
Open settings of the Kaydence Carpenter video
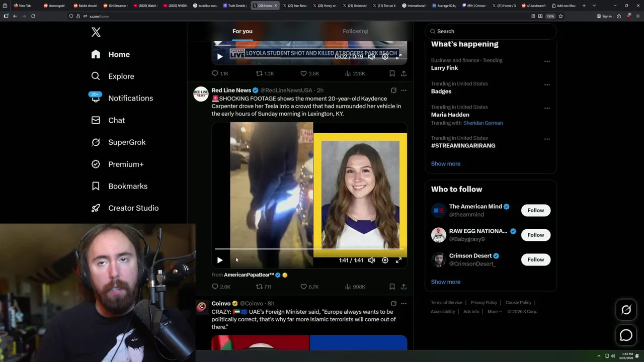coord(385,260)
